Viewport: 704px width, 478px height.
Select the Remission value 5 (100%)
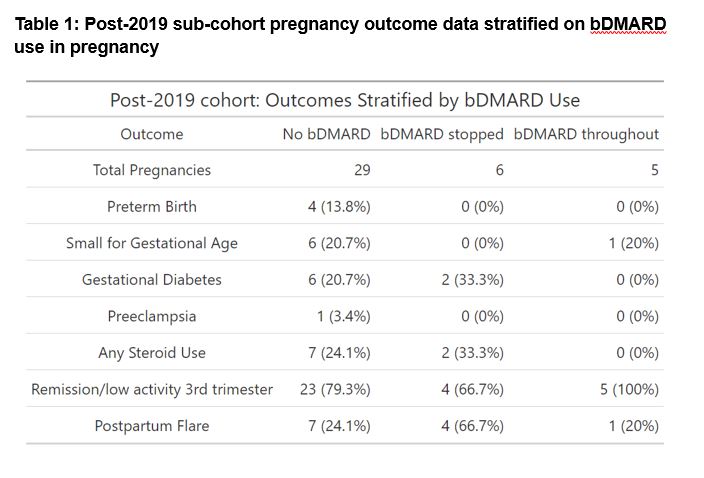pos(629,389)
